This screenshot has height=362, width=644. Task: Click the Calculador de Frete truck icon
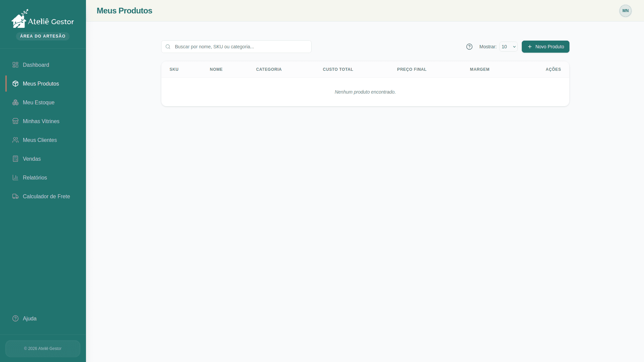point(15,196)
